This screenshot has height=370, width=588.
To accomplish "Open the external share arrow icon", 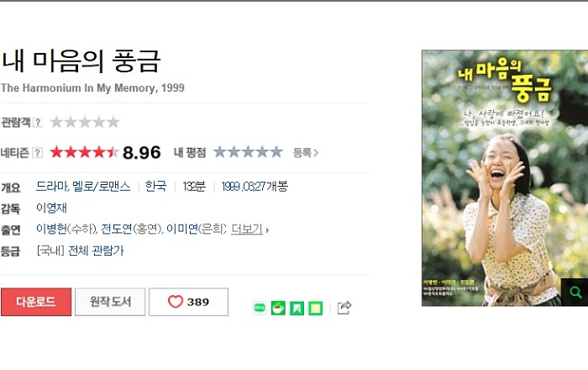I will tap(344, 308).
